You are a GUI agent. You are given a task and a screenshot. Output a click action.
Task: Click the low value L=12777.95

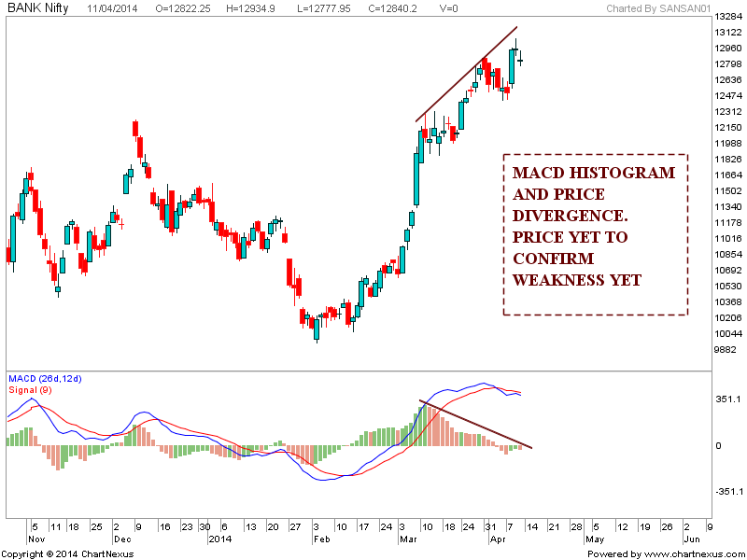pyautogui.click(x=323, y=8)
